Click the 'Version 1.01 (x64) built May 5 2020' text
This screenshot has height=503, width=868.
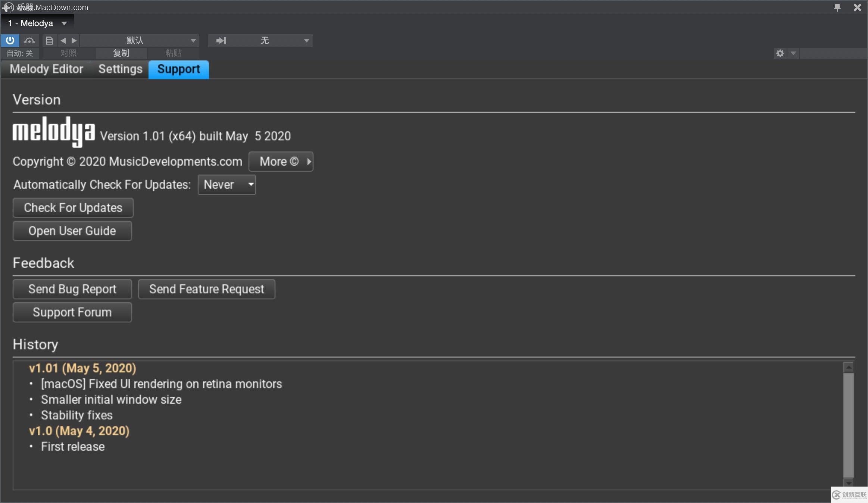(195, 136)
